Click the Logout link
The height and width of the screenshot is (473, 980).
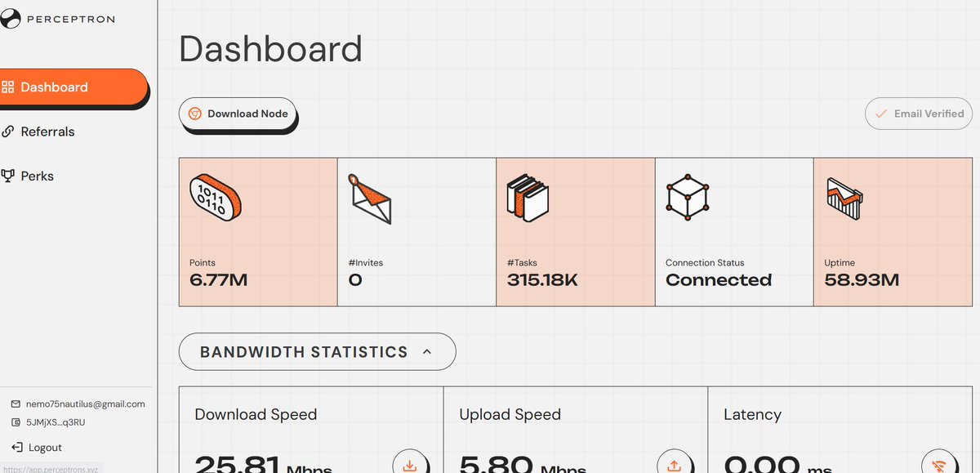click(x=45, y=447)
